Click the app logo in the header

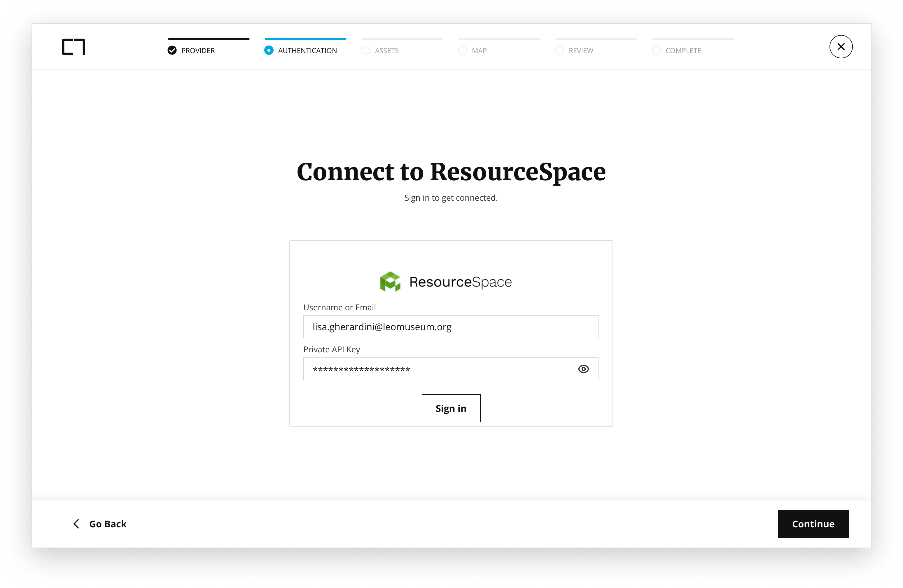point(73,47)
